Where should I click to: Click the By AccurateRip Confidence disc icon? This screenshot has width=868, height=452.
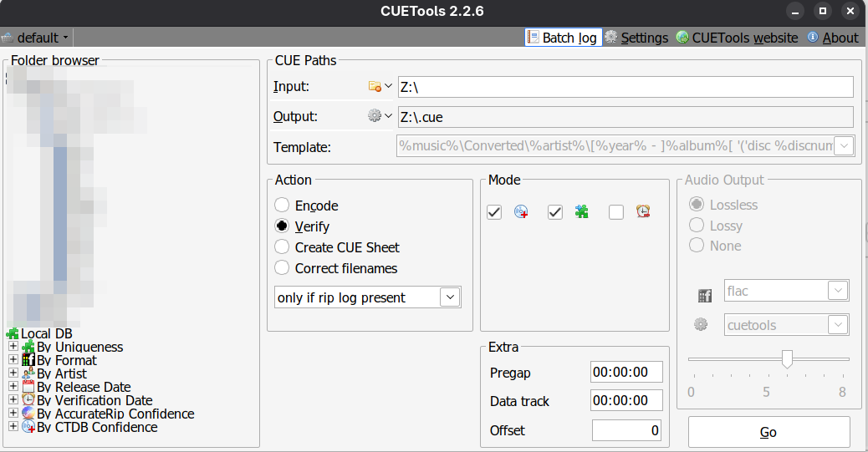pos(28,414)
